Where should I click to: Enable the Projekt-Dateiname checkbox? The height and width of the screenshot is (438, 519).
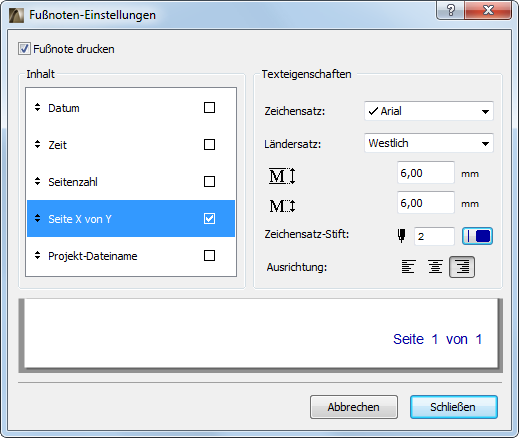[209, 256]
